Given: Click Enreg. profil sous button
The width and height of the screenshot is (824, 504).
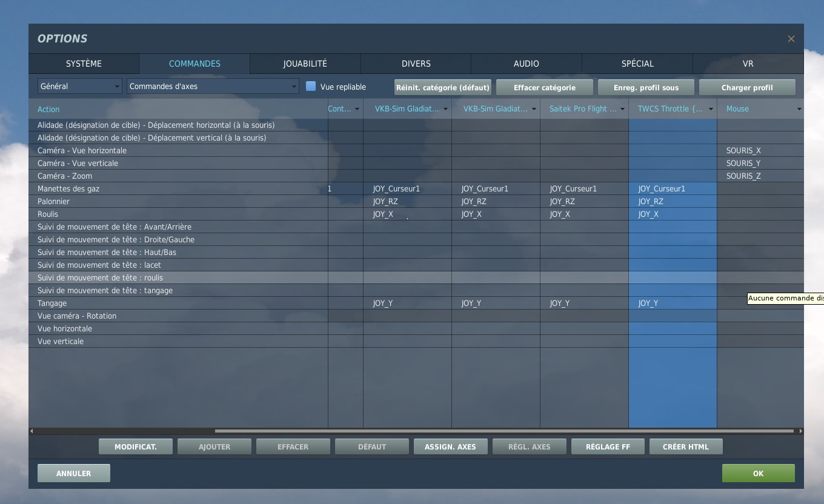Looking at the screenshot, I should point(646,87).
